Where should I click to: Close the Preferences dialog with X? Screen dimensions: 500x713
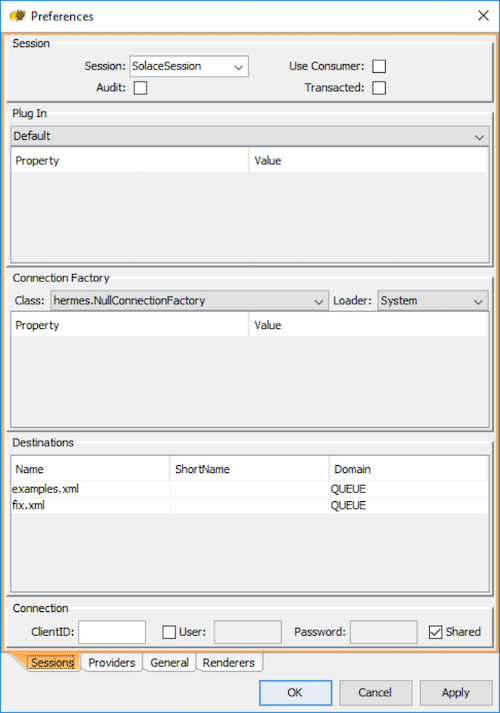[x=483, y=16]
